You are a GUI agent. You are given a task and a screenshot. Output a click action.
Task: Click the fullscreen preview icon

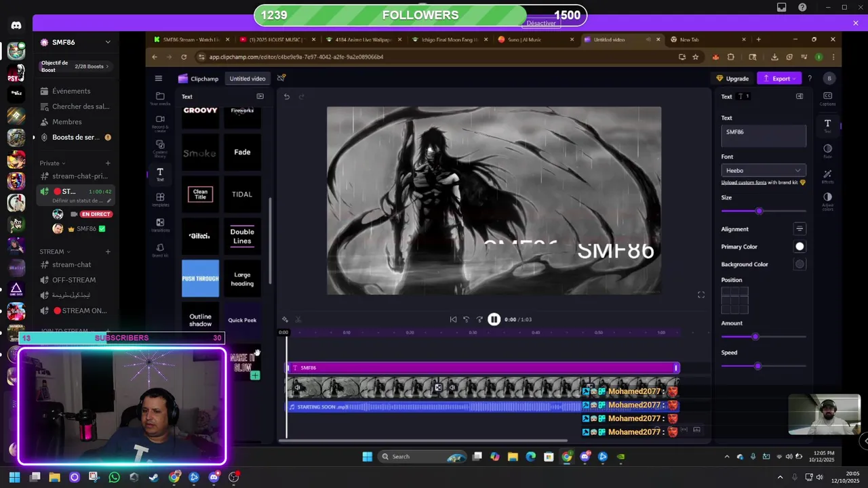pyautogui.click(x=701, y=295)
